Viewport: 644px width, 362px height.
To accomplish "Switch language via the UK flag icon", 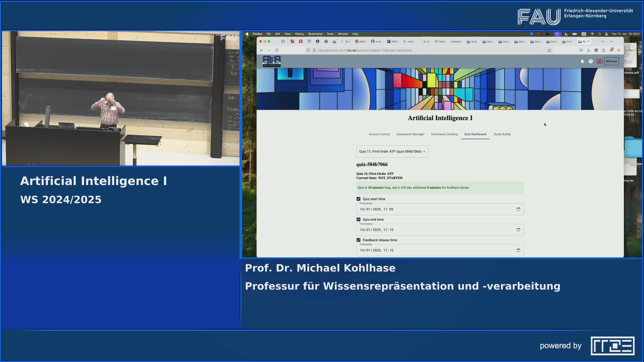I will [599, 61].
